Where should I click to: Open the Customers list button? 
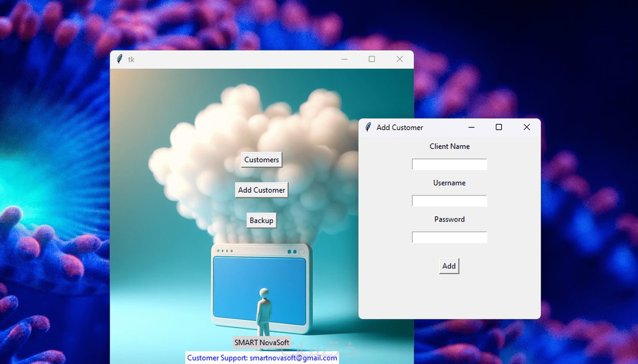262,160
